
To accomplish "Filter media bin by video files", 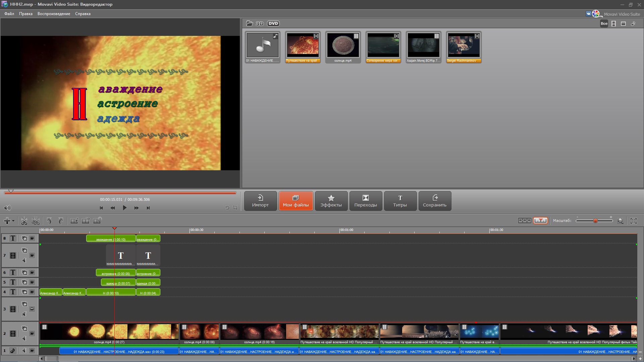I will coord(613,24).
